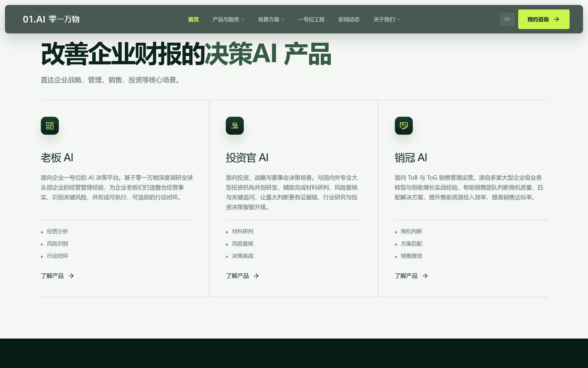Click the 投资官 AI bank icon
The width and height of the screenshot is (588, 368).
(x=235, y=126)
